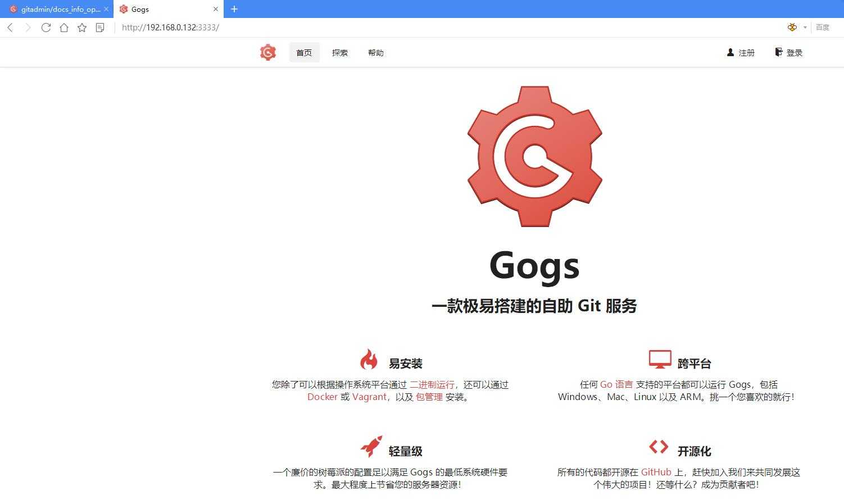Click the 百度 search box
Image resolution: width=844 pixels, height=504 pixels.
click(823, 28)
